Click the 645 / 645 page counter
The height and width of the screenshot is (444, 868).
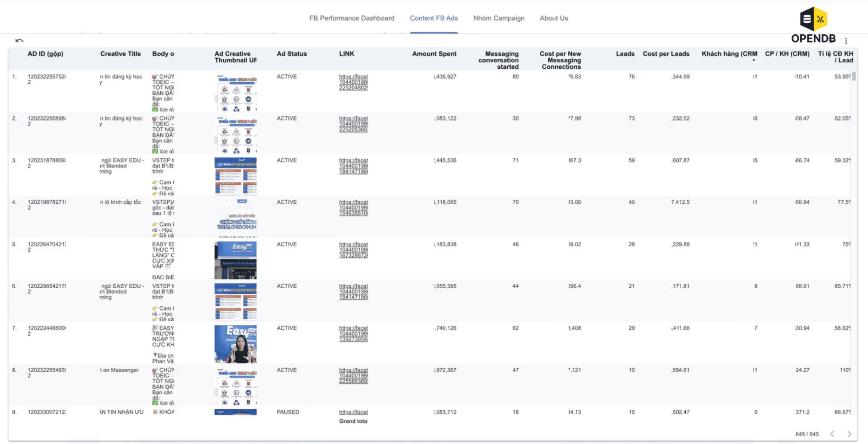click(807, 434)
